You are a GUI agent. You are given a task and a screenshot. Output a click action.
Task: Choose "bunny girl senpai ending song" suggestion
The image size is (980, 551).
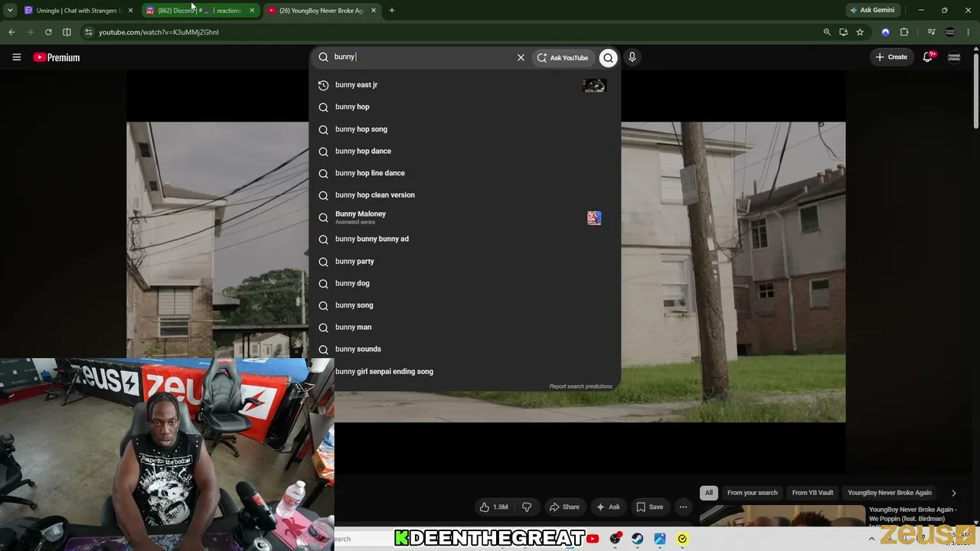465,371
